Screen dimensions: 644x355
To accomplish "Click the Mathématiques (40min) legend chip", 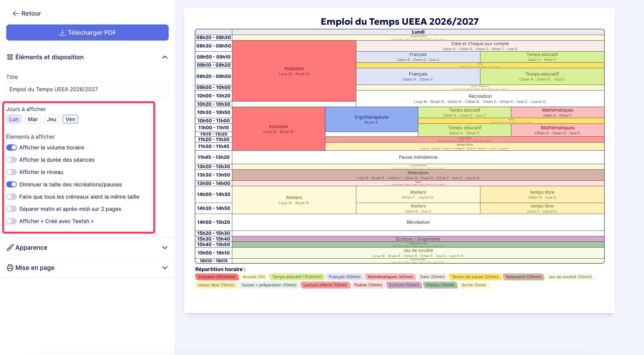I will point(390,277).
